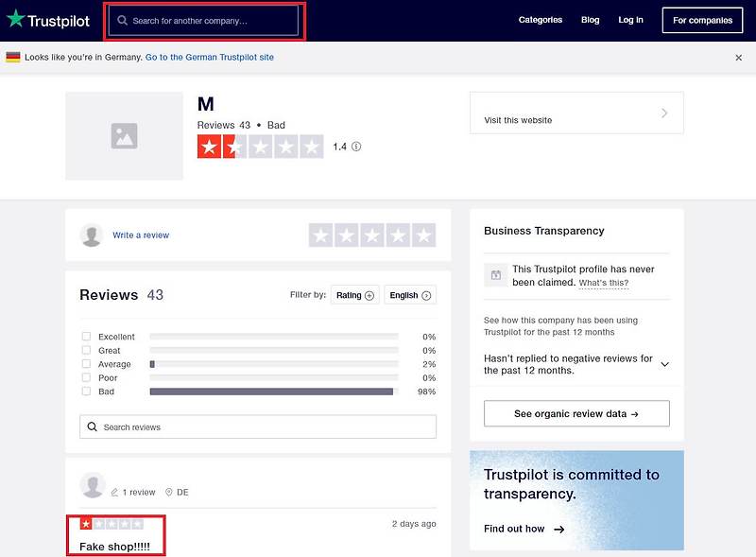
Task: Rate three stars in Write a review
Action: point(372,235)
